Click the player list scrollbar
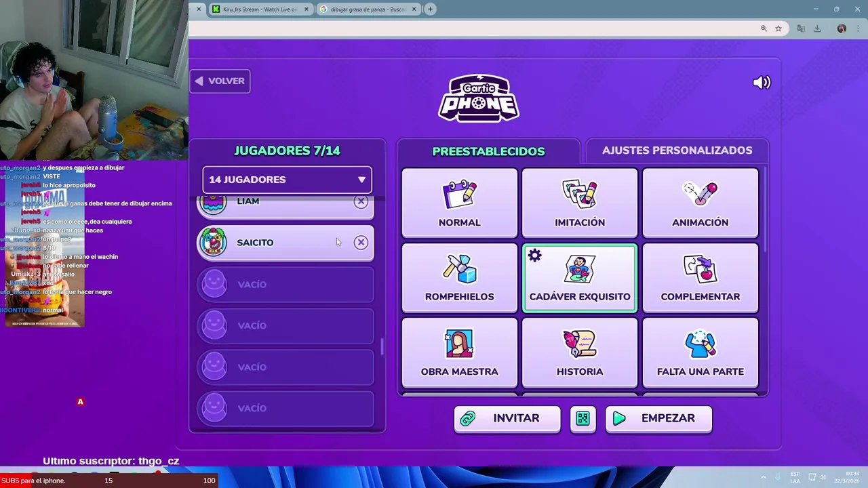This screenshot has height=488, width=868. (382, 346)
